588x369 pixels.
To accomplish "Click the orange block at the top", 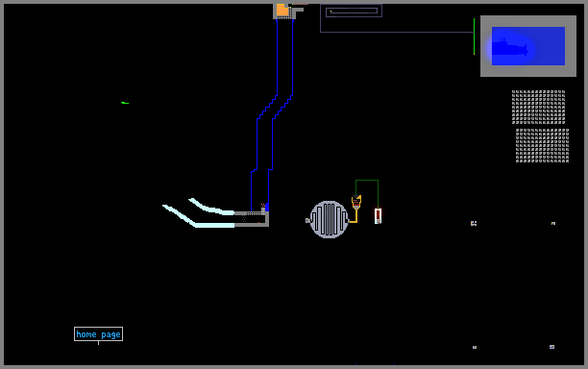I will (x=282, y=10).
